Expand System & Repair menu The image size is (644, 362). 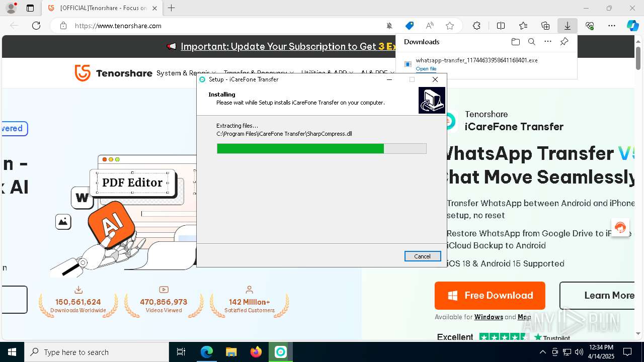(186, 73)
